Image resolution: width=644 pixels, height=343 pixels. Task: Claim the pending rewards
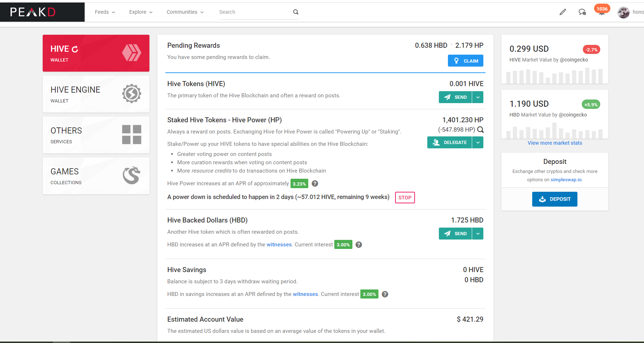[x=466, y=61]
